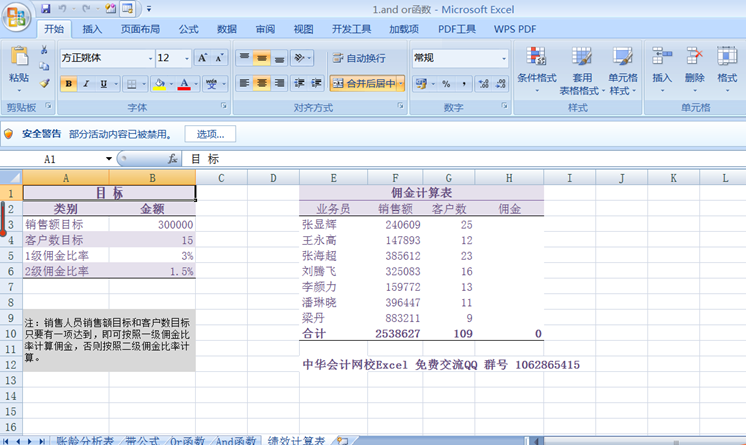Switch to the 公式 (Formulas) ribbon tab
The height and width of the screenshot is (445, 746).
click(x=188, y=29)
